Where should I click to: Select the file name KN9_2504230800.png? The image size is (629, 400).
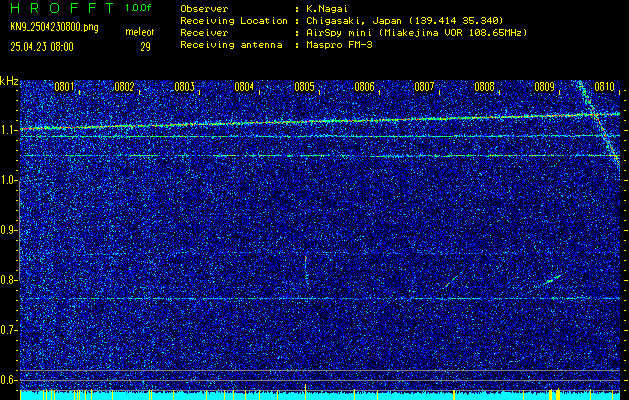coord(54,28)
